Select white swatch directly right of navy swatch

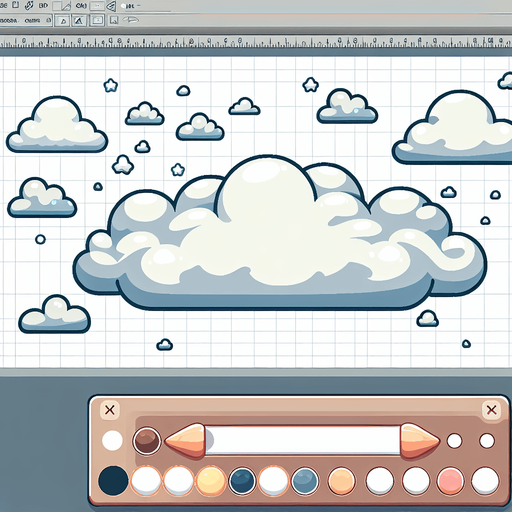click(x=146, y=480)
